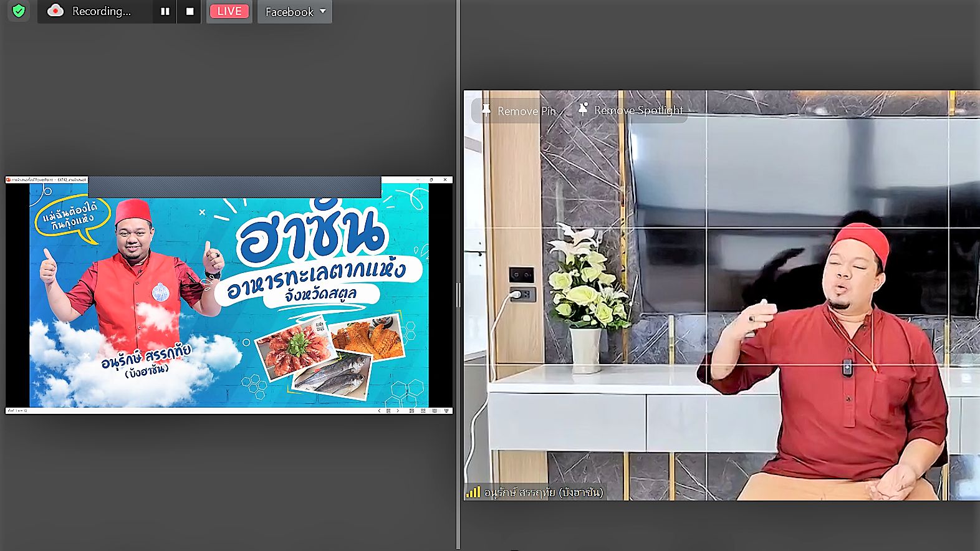The width and height of the screenshot is (980, 551).
Task: Click Remove Spotlight on the video
Action: coord(631,110)
